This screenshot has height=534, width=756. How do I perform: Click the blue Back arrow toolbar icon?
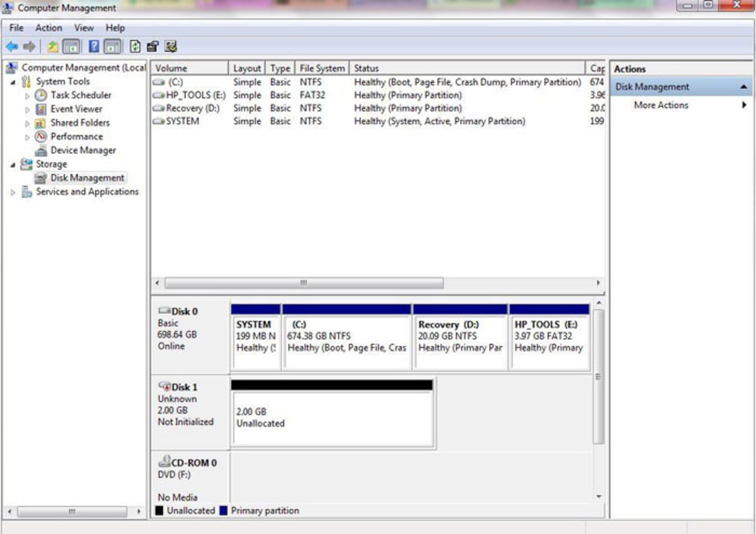coord(12,47)
